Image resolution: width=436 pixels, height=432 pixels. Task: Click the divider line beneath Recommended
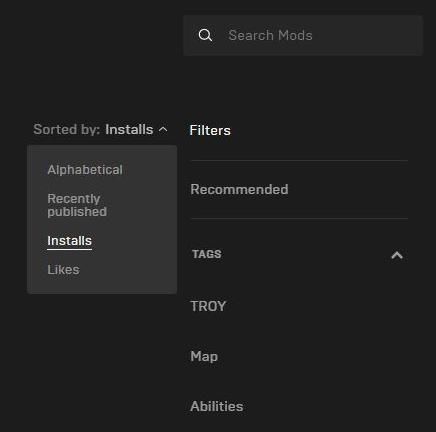click(299, 218)
